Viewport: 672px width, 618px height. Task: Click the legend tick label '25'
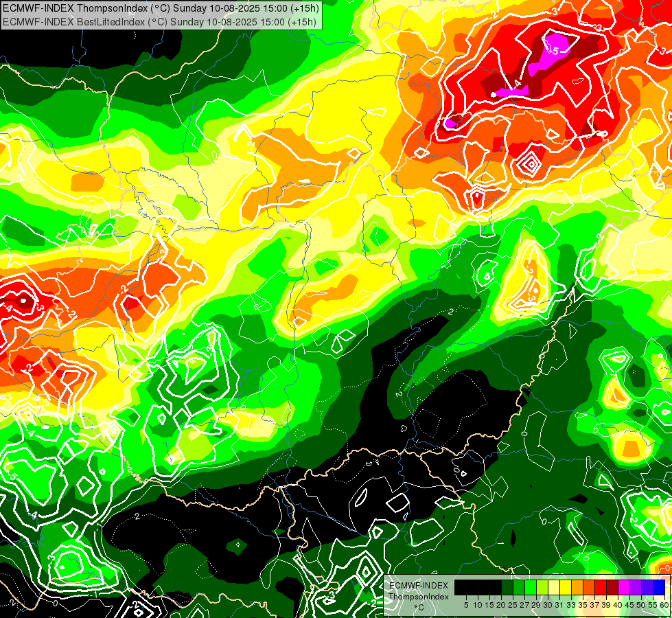click(x=513, y=605)
